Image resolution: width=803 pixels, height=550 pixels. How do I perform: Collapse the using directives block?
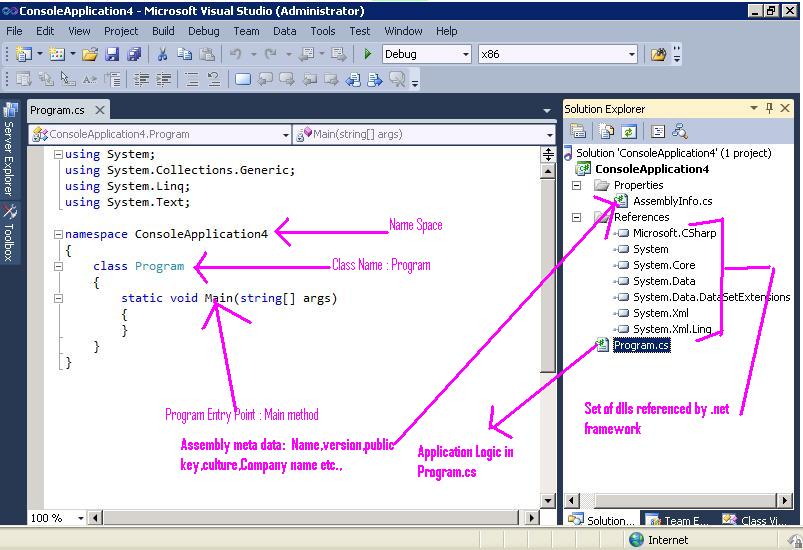pyautogui.click(x=58, y=154)
